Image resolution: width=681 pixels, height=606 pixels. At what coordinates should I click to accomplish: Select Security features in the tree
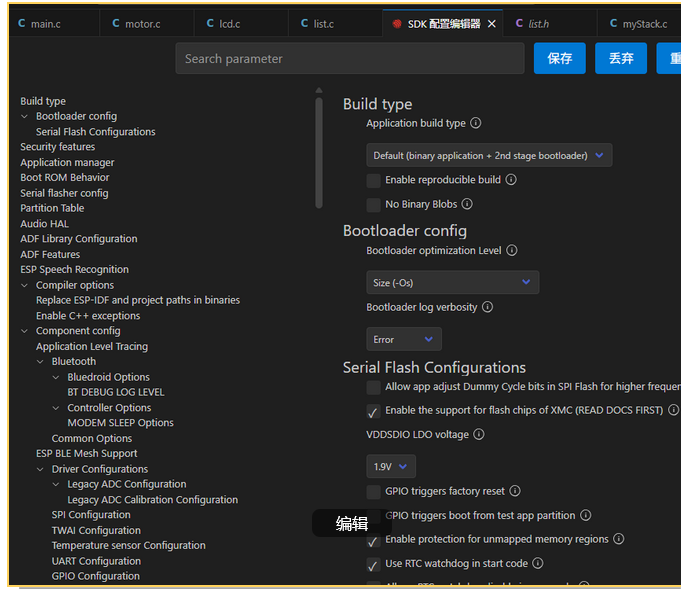(x=57, y=147)
